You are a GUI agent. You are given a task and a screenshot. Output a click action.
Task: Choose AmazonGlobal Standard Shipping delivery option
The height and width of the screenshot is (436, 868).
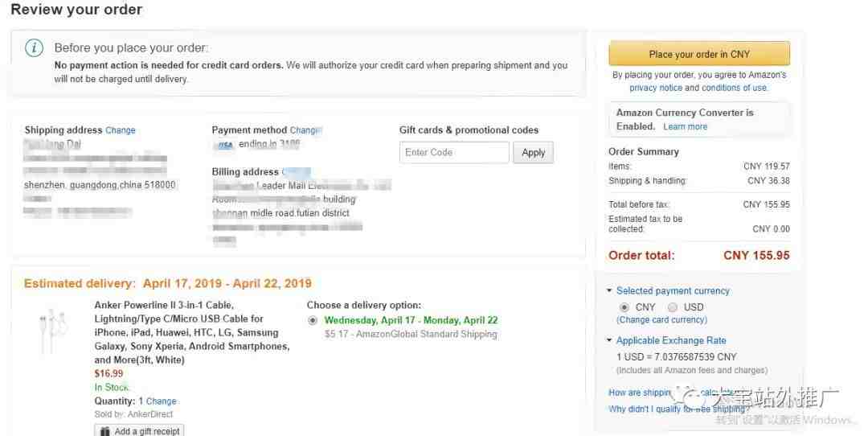coord(313,320)
